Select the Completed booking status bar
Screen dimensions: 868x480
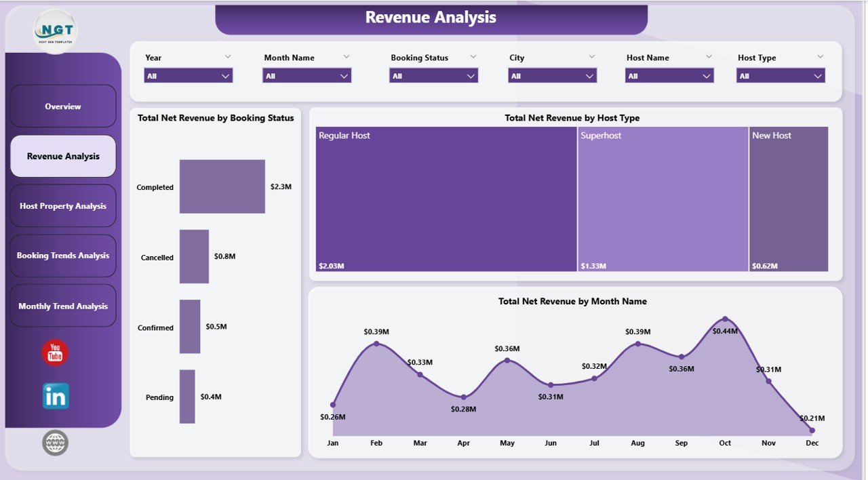pos(222,186)
